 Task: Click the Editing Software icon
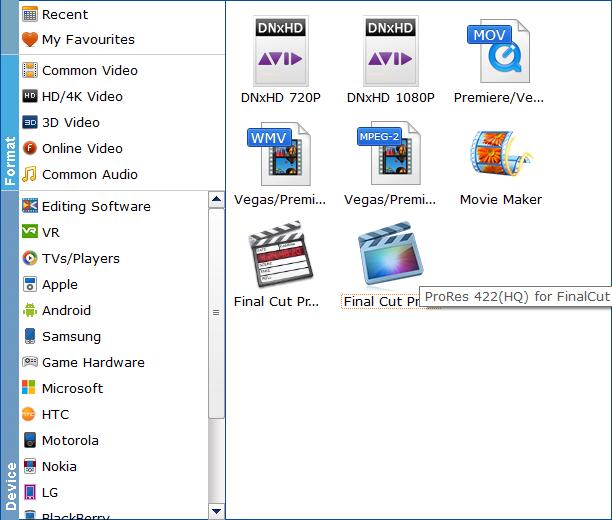point(30,206)
